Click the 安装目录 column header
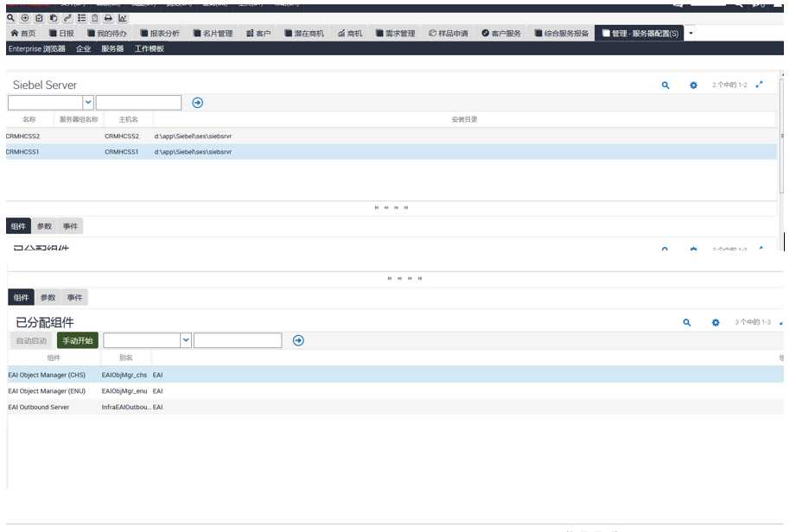796x532 pixels. (464, 119)
